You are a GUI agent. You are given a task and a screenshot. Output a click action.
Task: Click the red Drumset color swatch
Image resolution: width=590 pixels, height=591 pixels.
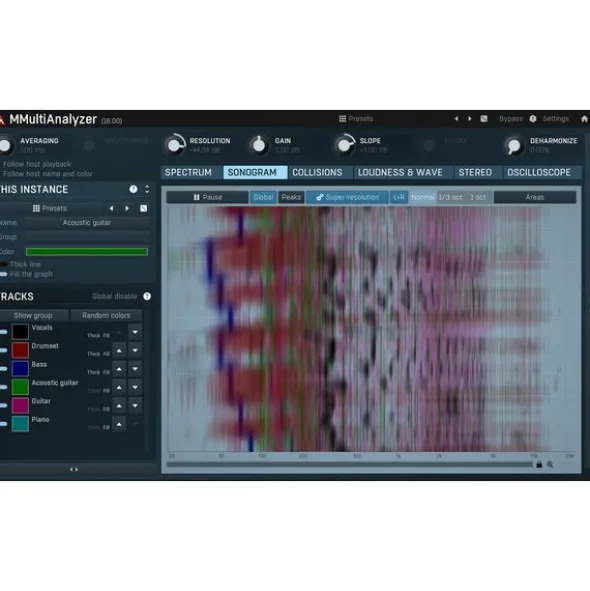(20, 350)
